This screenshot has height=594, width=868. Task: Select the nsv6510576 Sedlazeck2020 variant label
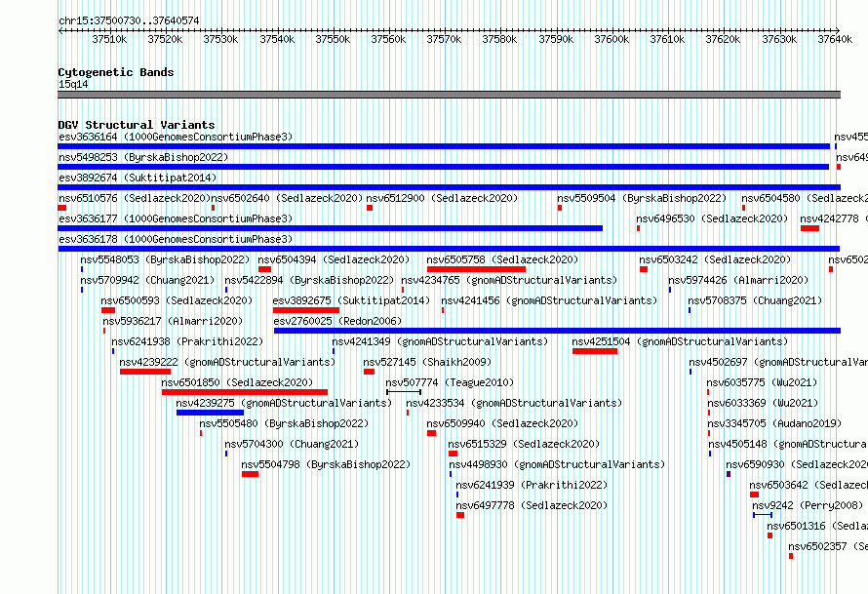click(x=135, y=198)
